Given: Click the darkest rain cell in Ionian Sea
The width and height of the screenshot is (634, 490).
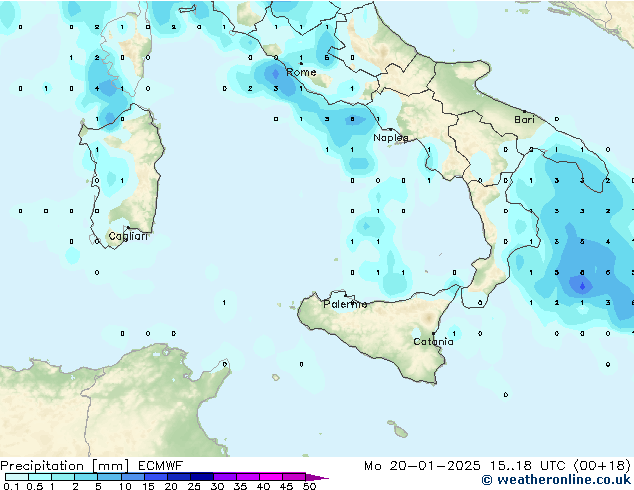Looking at the screenshot, I should click(x=582, y=286).
